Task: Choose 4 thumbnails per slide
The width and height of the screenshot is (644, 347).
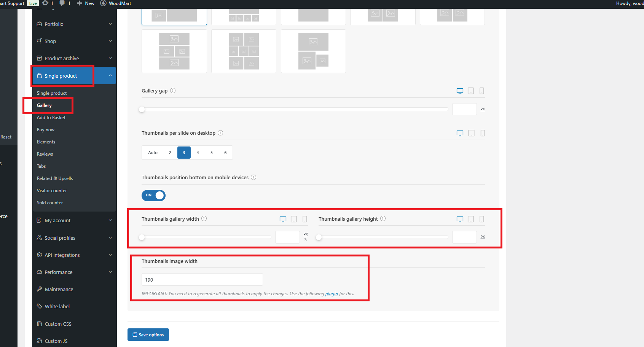Action: (x=198, y=153)
